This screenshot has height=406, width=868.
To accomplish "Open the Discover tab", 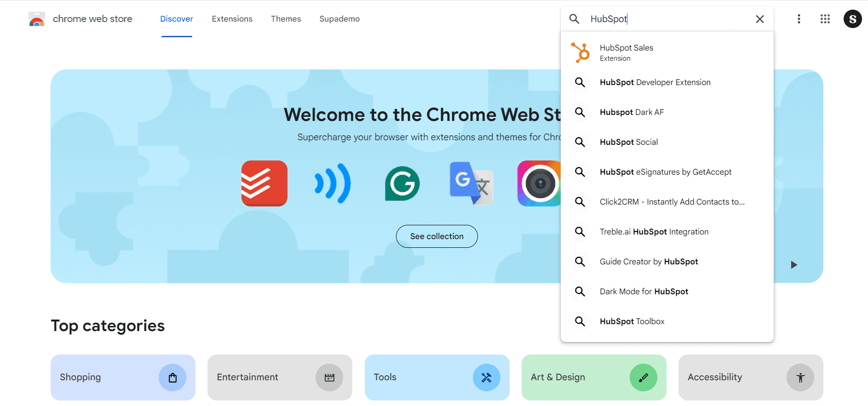I will [177, 19].
